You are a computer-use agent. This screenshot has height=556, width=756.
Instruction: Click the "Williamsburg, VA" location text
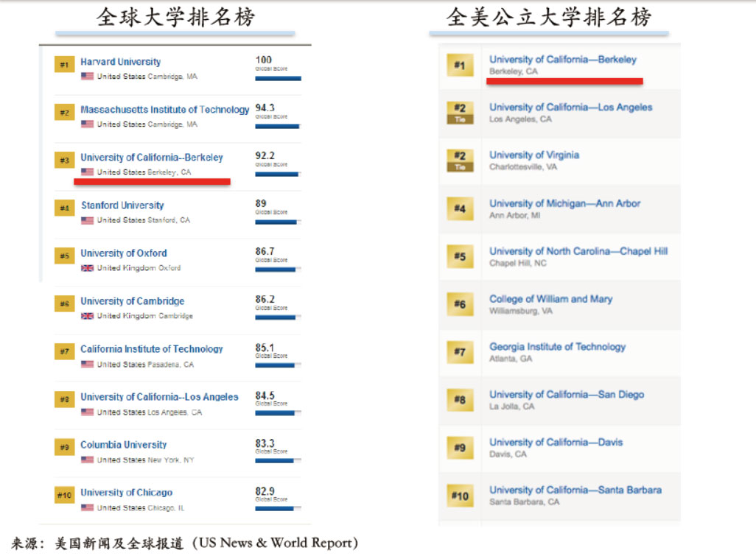coord(521,312)
